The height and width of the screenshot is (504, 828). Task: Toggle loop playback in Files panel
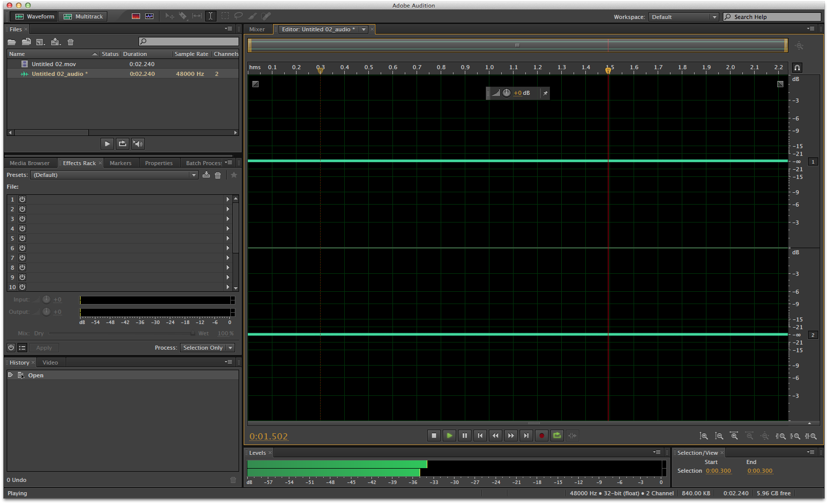click(123, 144)
